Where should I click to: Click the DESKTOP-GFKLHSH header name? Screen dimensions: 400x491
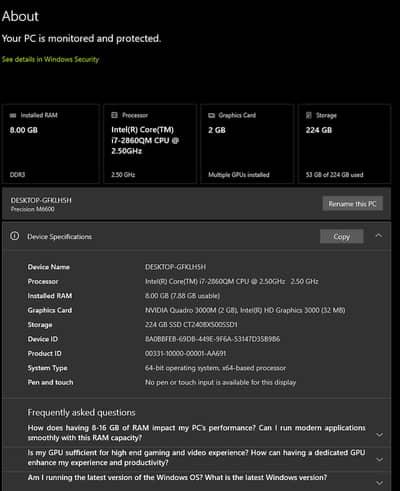[x=41, y=200]
